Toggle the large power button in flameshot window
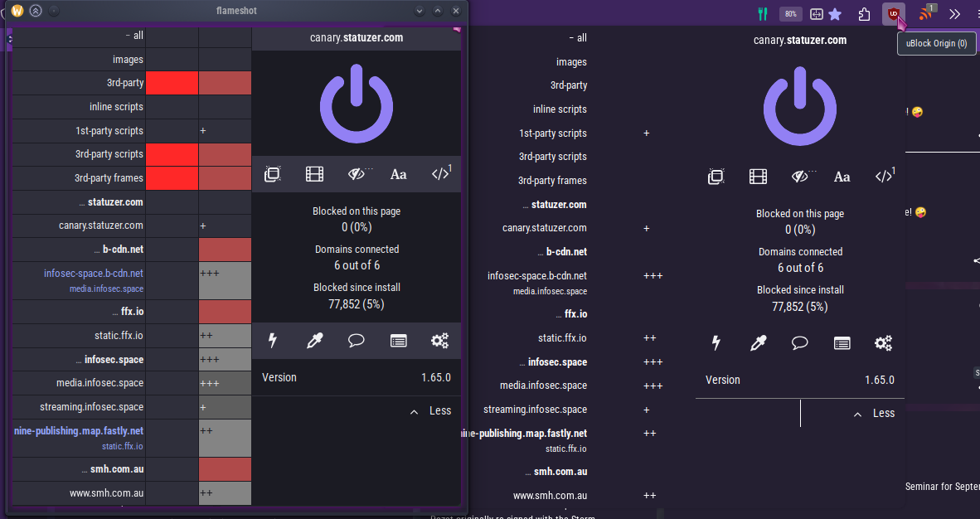This screenshot has height=519, width=980. coord(357,103)
